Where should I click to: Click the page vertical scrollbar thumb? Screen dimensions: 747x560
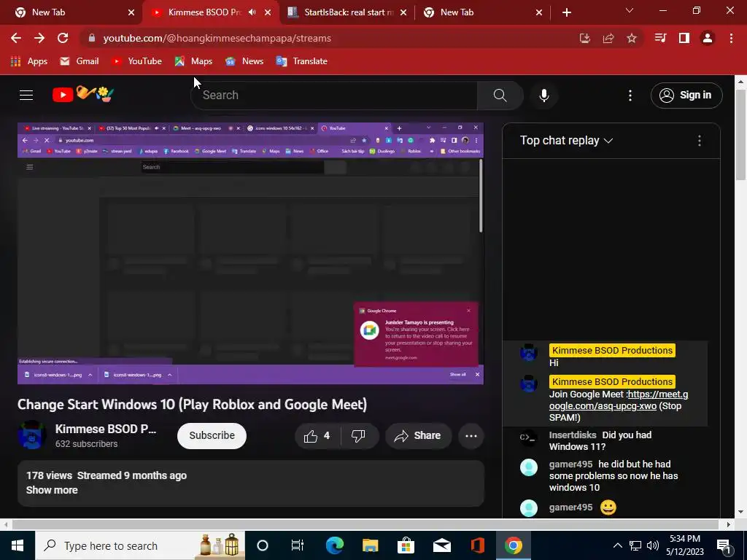pyautogui.click(x=740, y=134)
